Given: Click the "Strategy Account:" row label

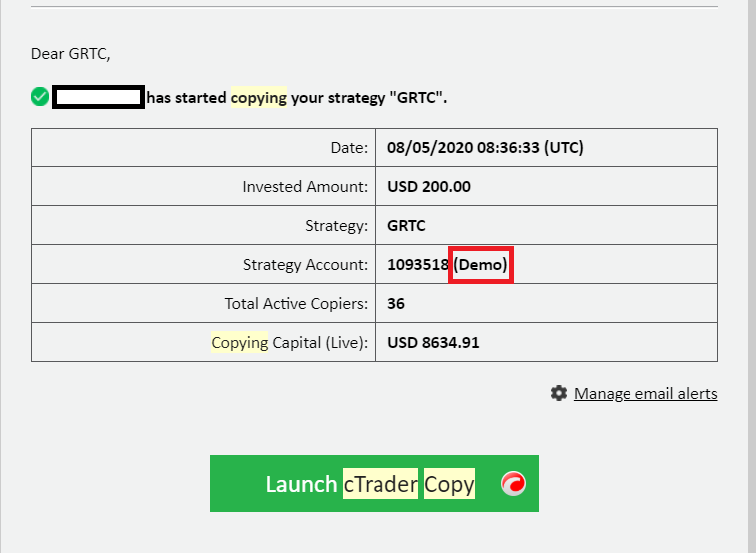Looking at the screenshot, I should coord(305,264).
